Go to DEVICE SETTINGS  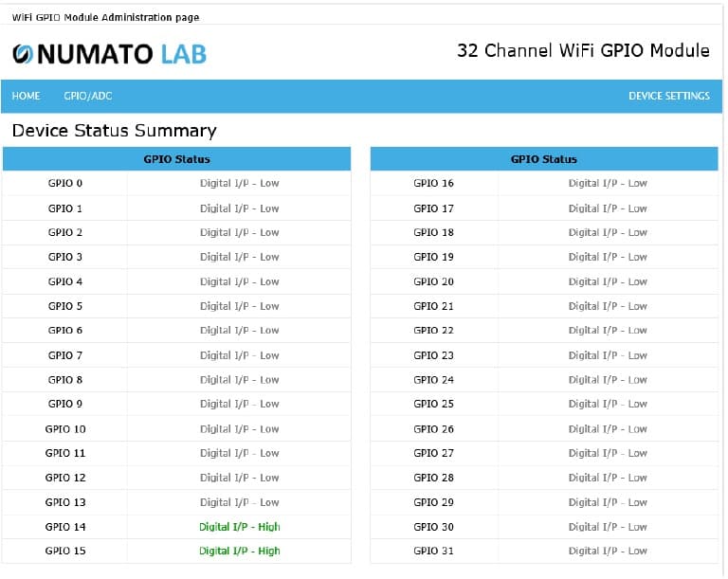coord(668,96)
